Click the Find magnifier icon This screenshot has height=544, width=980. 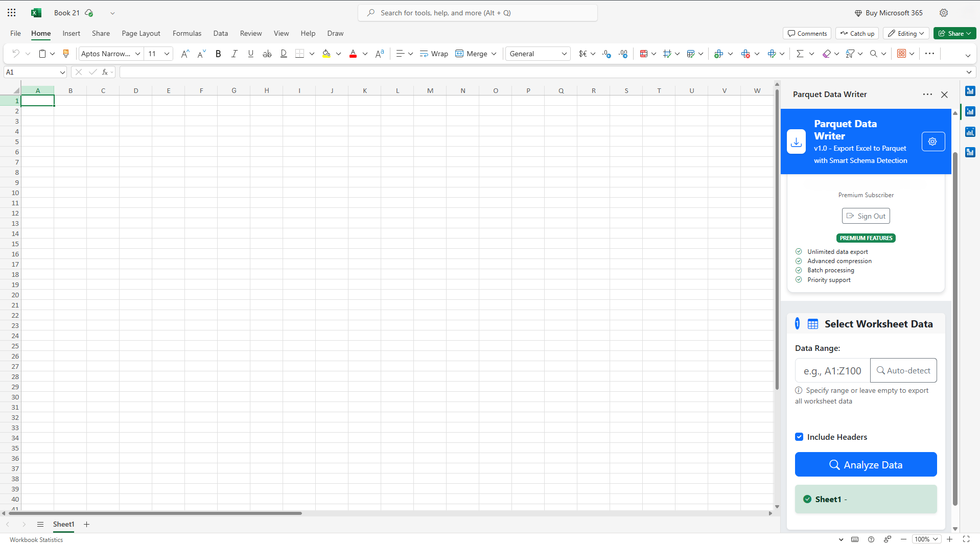874,54
